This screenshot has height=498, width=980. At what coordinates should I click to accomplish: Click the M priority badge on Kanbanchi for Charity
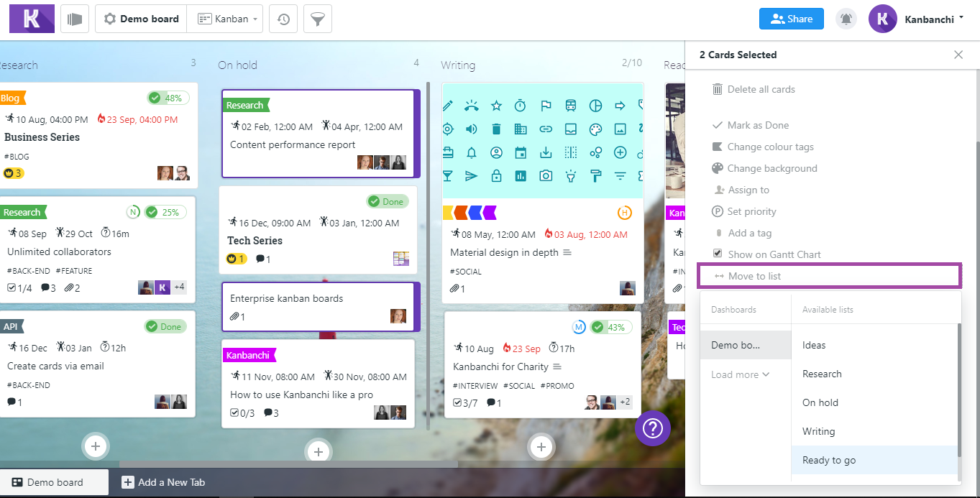tap(579, 327)
